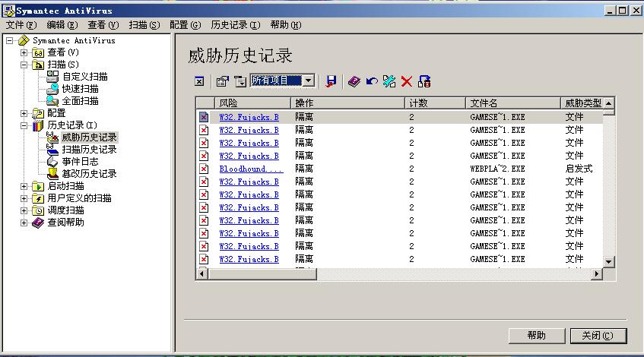
Task: Open the Bloodhound risk link
Action: tap(251, 169)
